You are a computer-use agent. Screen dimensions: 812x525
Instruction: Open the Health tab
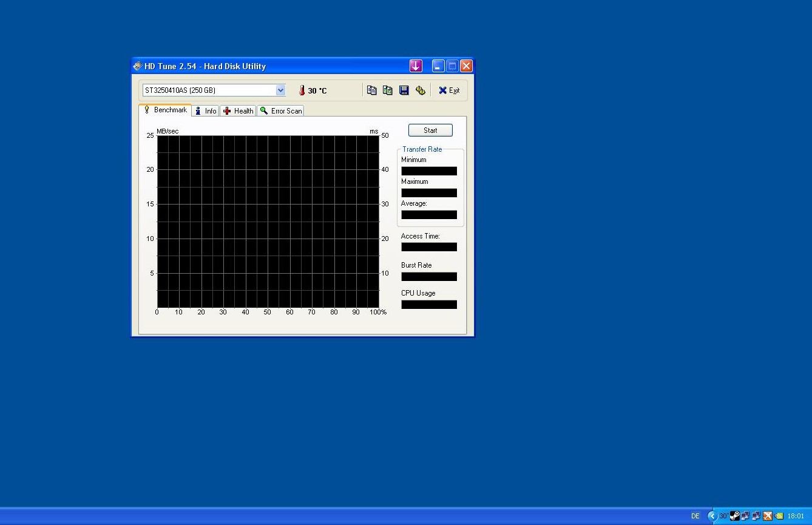point(238,111)
